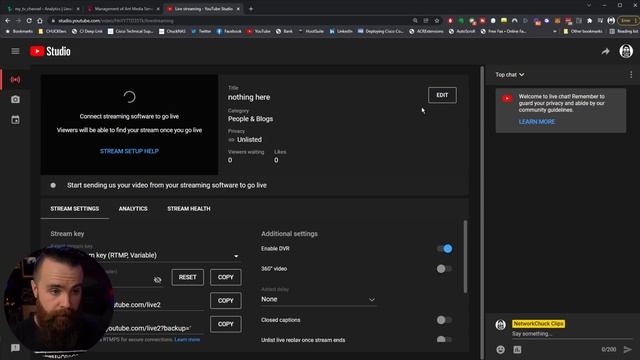The height and width of the screenshot is (360, 640).
Task: Copy the stream key
Action: [225, 277]
